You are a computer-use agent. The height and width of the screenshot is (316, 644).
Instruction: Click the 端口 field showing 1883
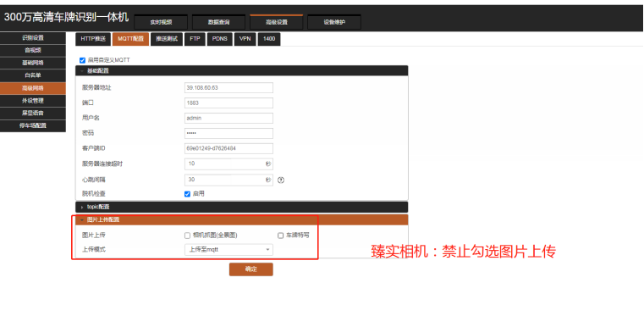tap(228, 103)
